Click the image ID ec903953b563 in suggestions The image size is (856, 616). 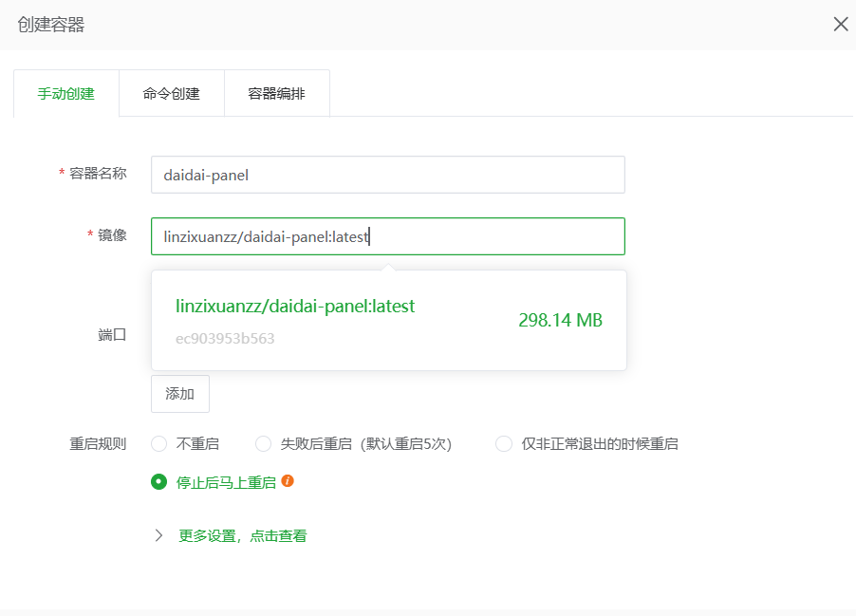(225, 338)
